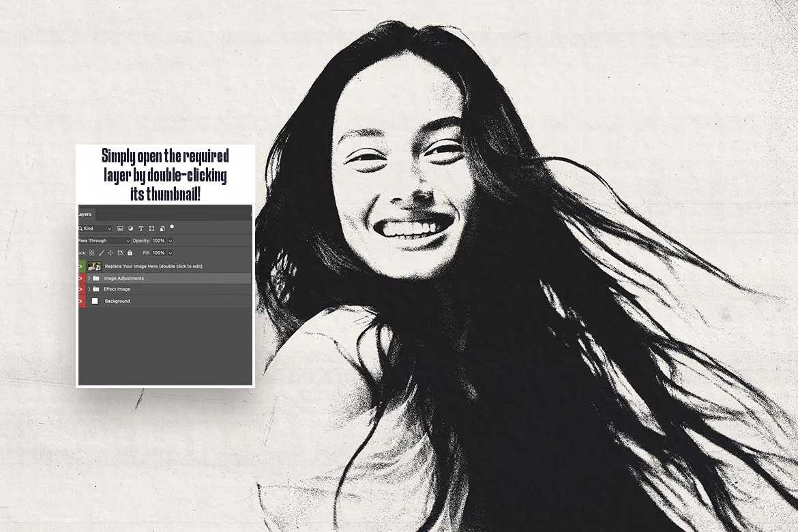Select the type layers filter icon
The width and height of the screenshot is (798, 532).
(141, 228)
